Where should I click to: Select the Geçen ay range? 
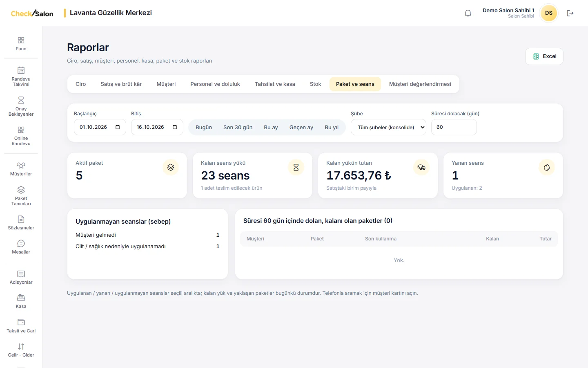(x=301, y=127)
